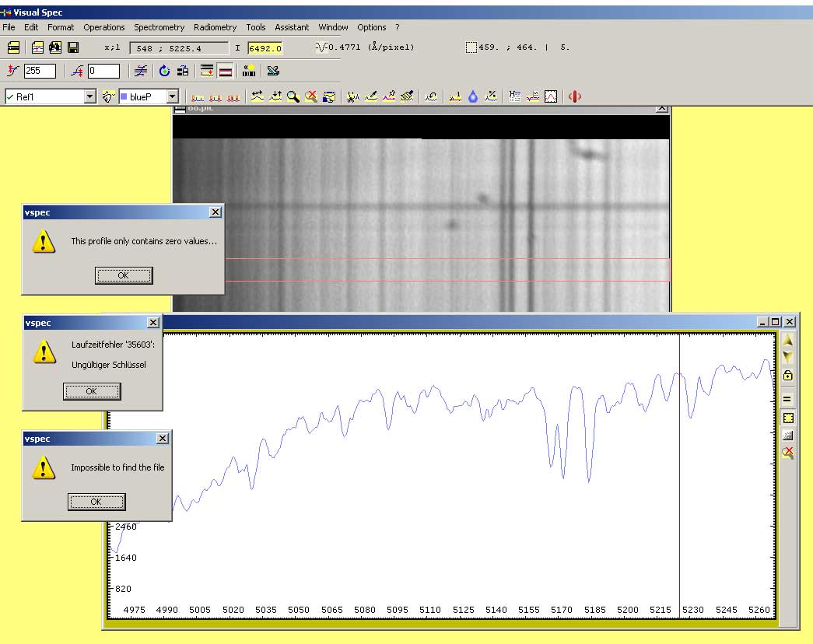The height and width of the screenshot is (644, 813).
Task: Click the blue water drop icon
Action: (x=473, y=96)
